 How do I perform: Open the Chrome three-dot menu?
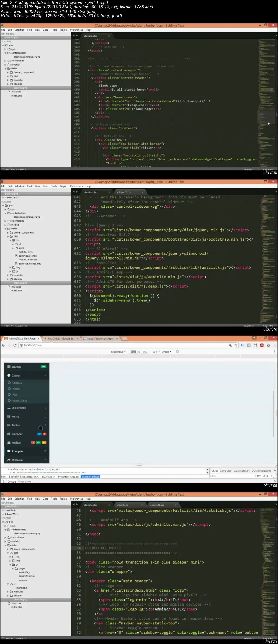pos(275,345)
